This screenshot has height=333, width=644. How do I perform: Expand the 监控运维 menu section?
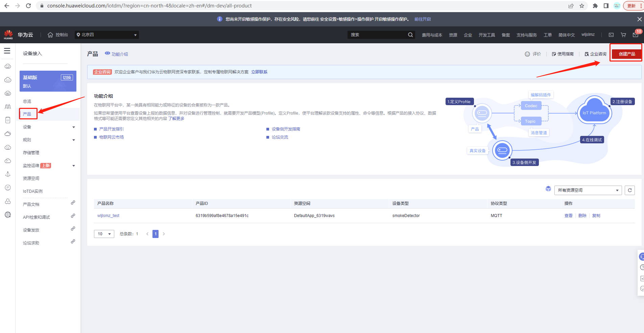74,166
